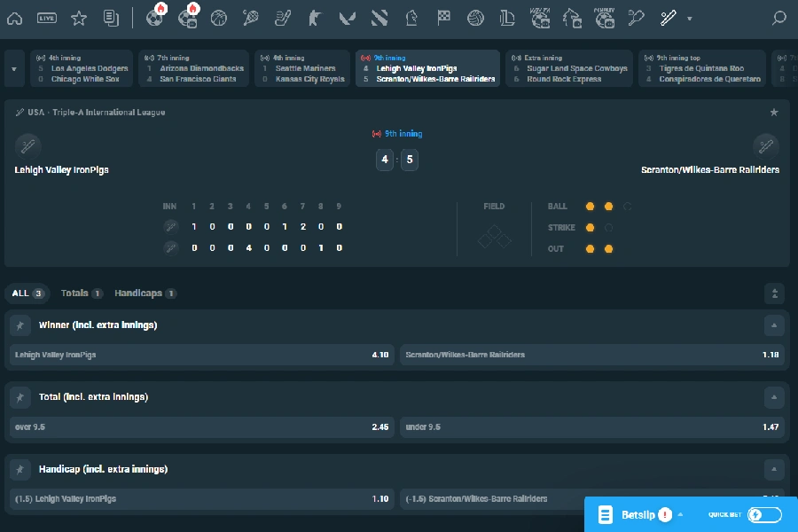Image resolution: width=798 pixels, height=532 pixels.
Task: Select the basketball sport icon
Action: pos(218,18)
